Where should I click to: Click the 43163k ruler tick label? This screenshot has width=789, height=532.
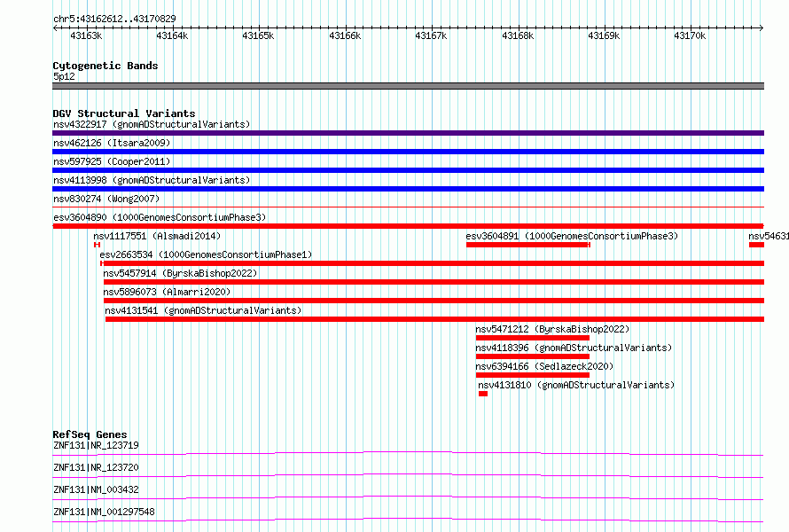86,36
